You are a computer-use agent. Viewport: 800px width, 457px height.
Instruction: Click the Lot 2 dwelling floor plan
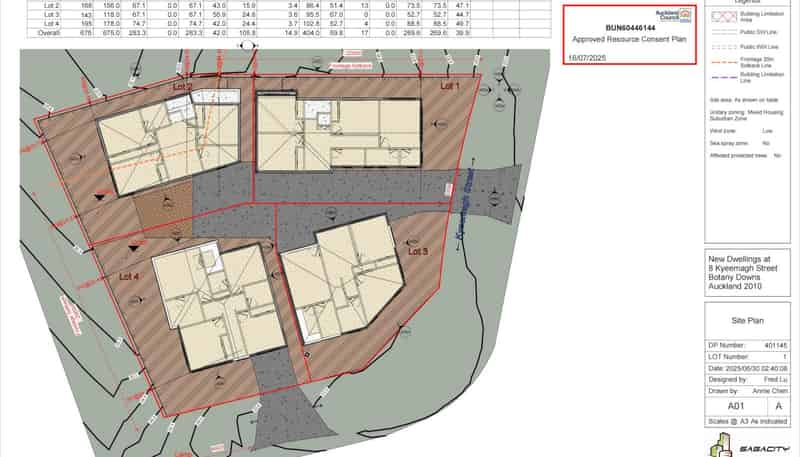169,143
